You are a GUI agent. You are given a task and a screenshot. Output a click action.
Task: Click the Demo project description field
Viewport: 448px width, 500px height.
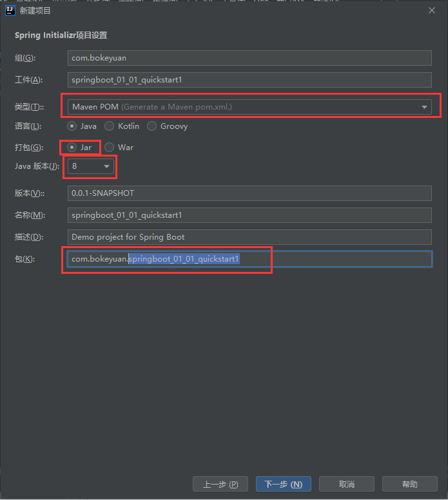point(249,237)
